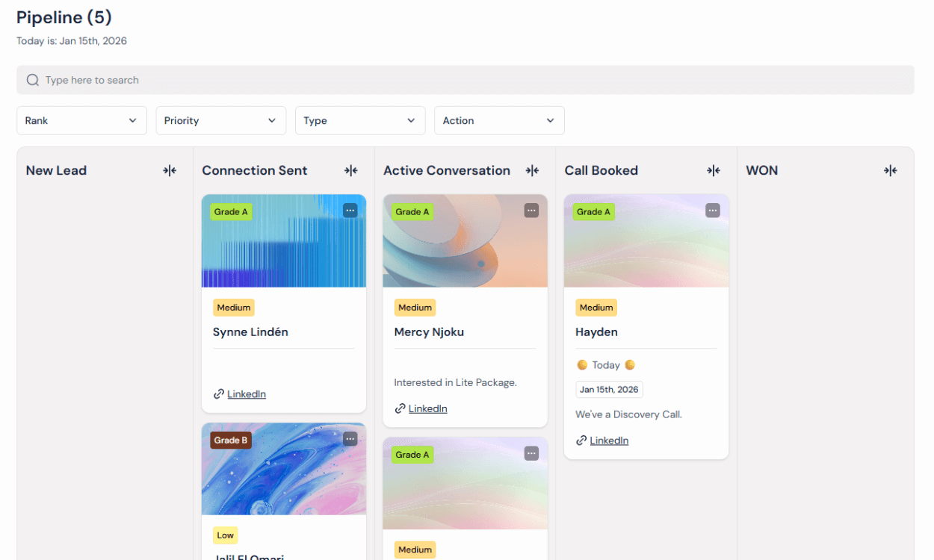Click Medium priority tag on Mercy Njoku card
This screenshot has height=560, width=934.
415,308
